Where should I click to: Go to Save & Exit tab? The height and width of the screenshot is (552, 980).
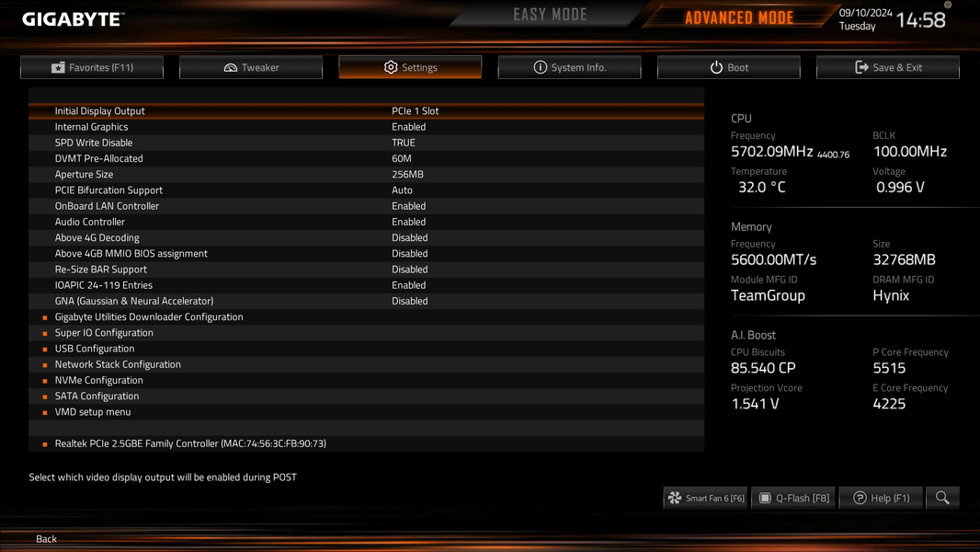[887, 67]
